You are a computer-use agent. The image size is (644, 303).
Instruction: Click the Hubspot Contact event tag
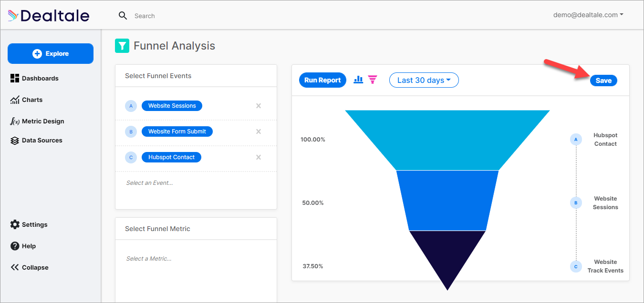pos(171,157)
